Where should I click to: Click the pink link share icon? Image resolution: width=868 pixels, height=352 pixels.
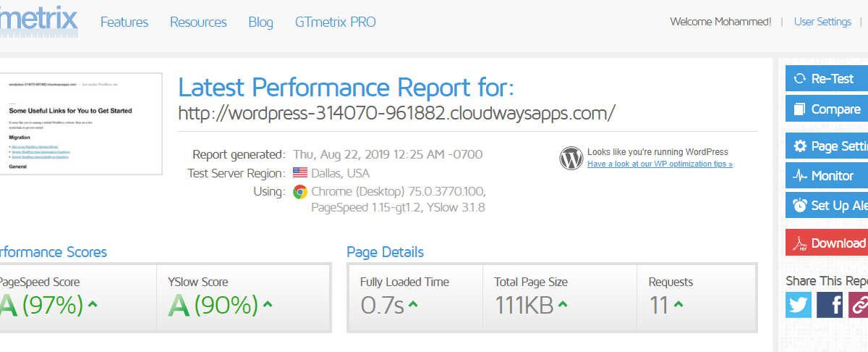tap(858, 304)
